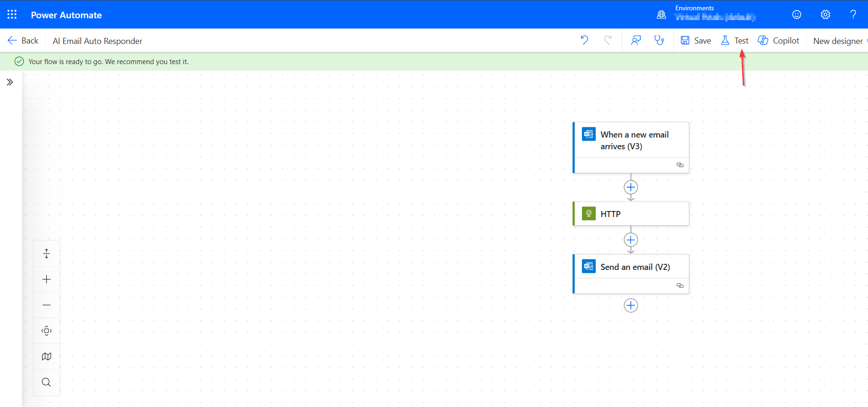Click the Outlook icon on email trigger
Screen dimensions: 868x407
pos(588,134)
